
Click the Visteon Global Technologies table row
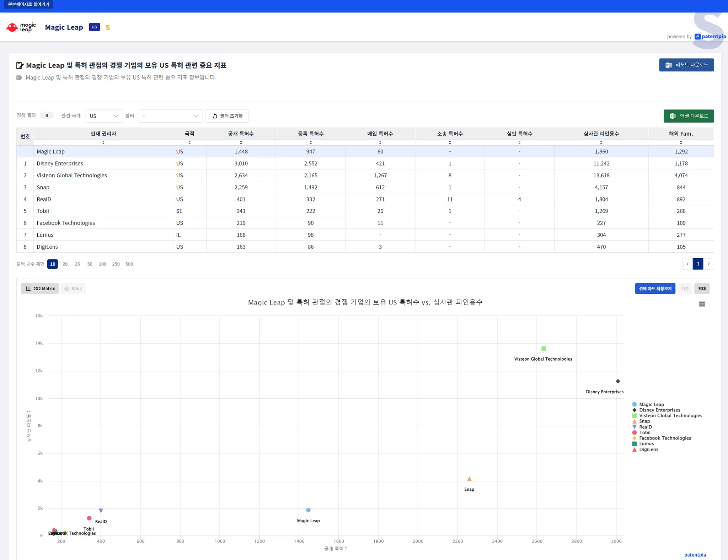(72, 176)
